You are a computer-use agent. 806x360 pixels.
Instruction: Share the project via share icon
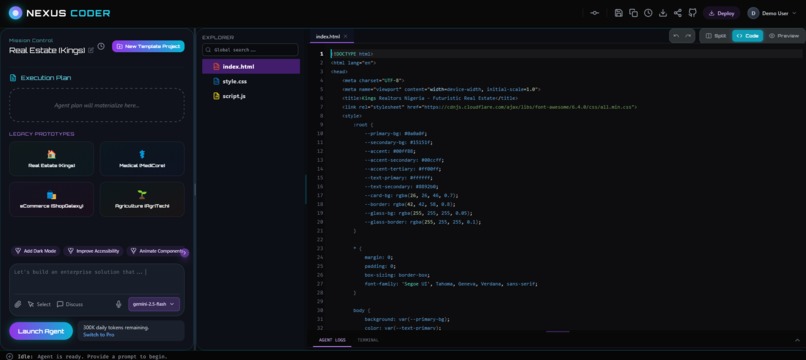[677, 13]
